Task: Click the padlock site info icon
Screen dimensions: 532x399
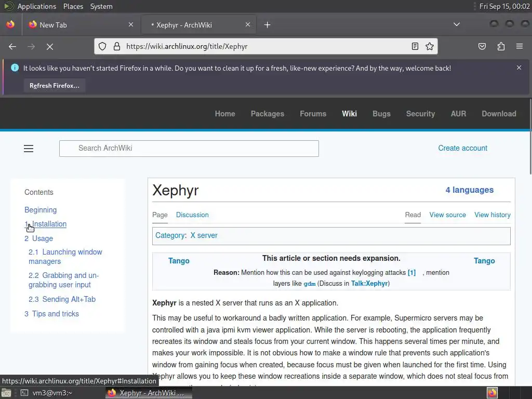Action: (x=117, y=46)
